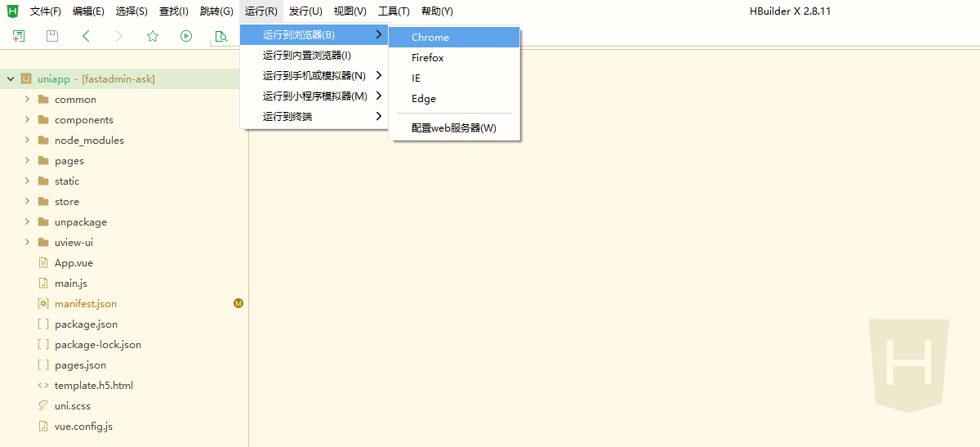Collapse the uniapp project tree
This screenshot has height=447, width=980.
point(11,79)
